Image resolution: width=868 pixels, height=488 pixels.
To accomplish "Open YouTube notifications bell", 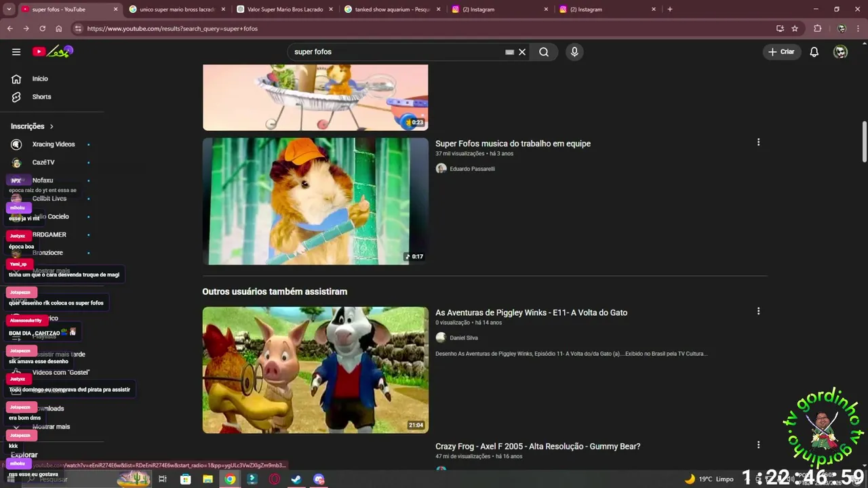I will [814, 52].
